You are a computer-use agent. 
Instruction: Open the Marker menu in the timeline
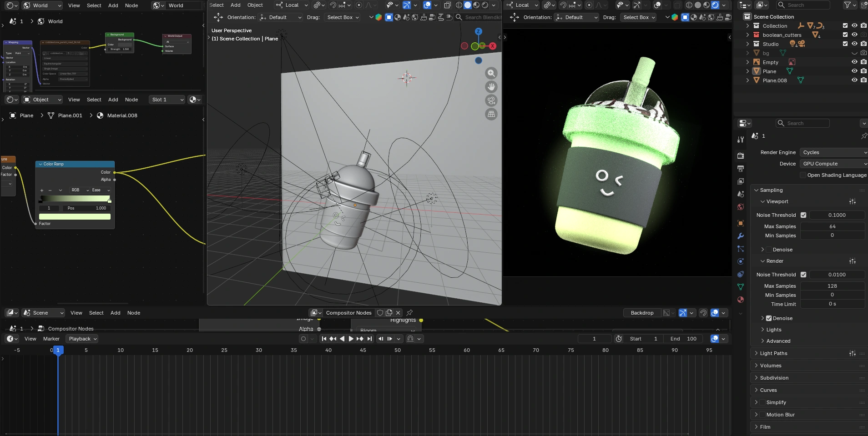coord(51,339)
